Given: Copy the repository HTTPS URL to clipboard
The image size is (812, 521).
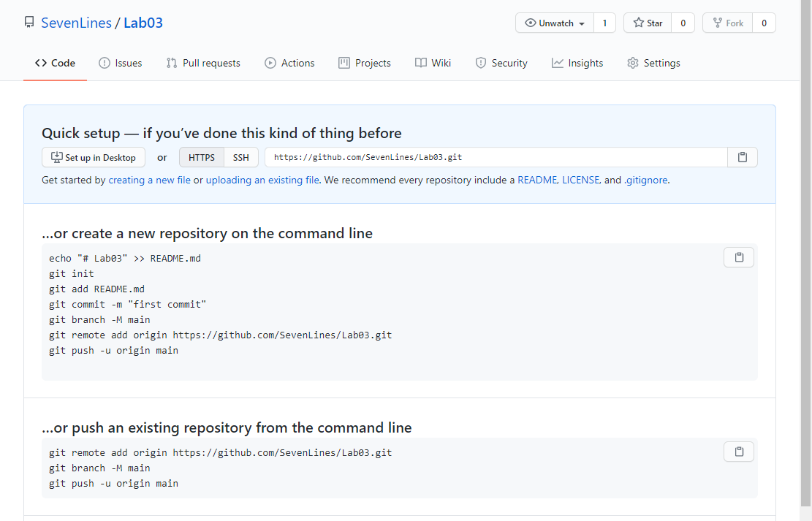Looking at the screenshot, I should [742, 157].
